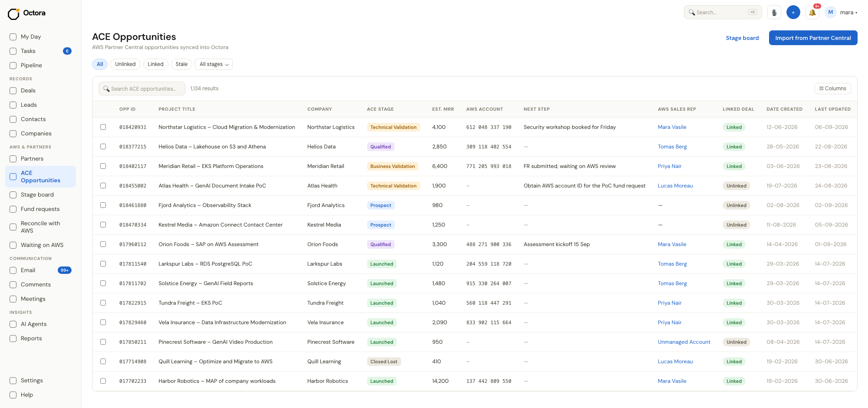Click the Tasks icon in the sidebar
The height and width of the screenshot is (408, 868).
click(x=13, y=51)
